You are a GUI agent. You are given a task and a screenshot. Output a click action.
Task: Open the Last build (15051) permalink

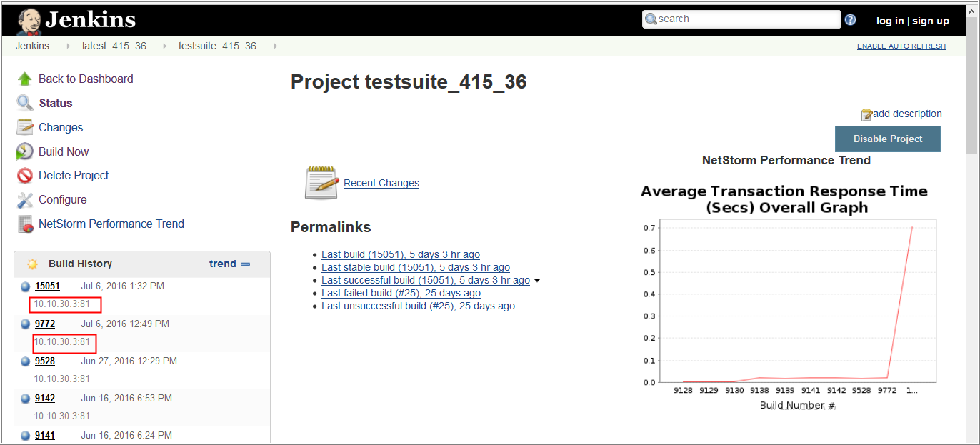point(401,254)
